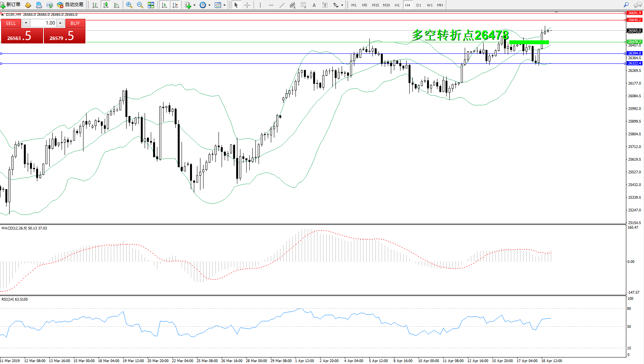This screenshot has width=644, height=364.
Task: Click the zoom out magnifier icon
Action: 140,5
